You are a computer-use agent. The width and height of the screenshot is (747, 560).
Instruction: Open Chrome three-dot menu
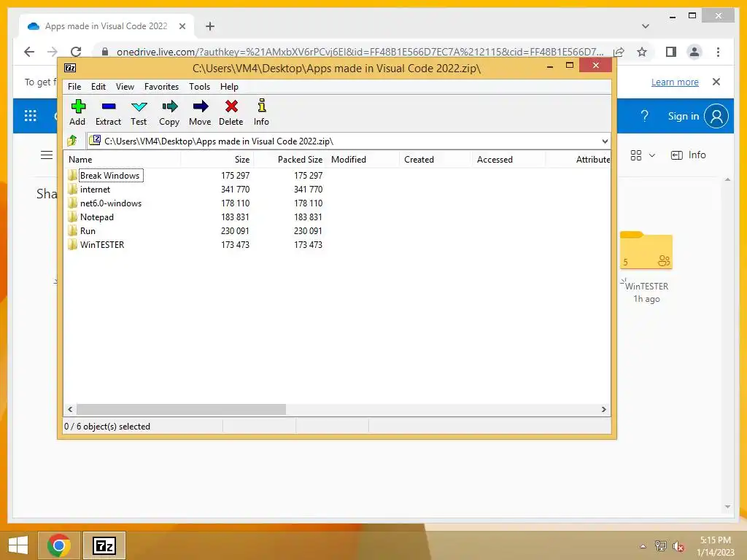[719, 52]
